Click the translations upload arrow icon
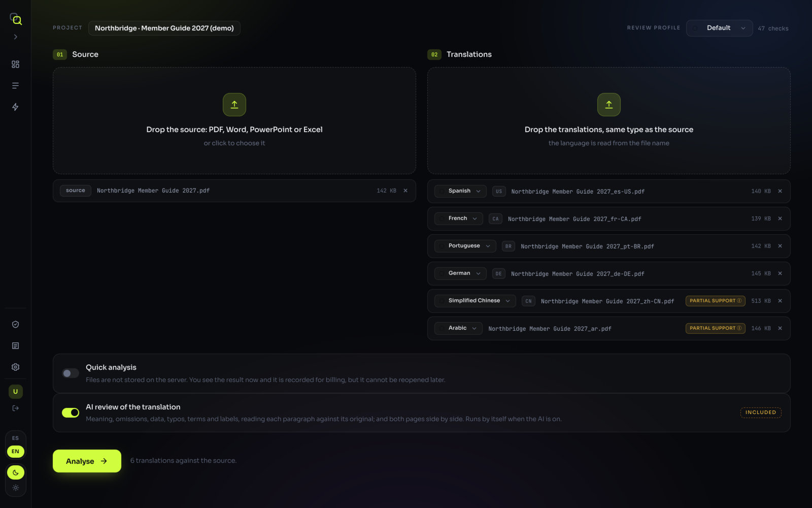Viewport: 812px width, 508px height. (x=609, y=105)
